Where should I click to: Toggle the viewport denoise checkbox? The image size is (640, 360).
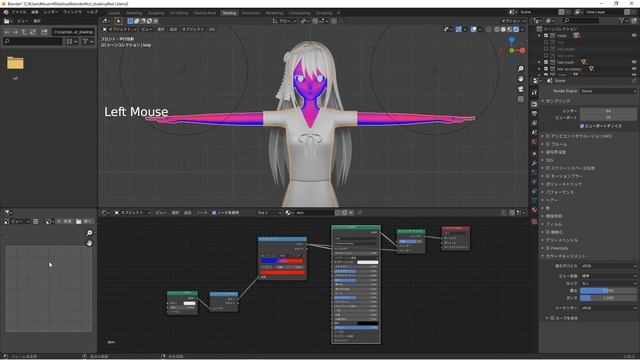click(582, 126)
